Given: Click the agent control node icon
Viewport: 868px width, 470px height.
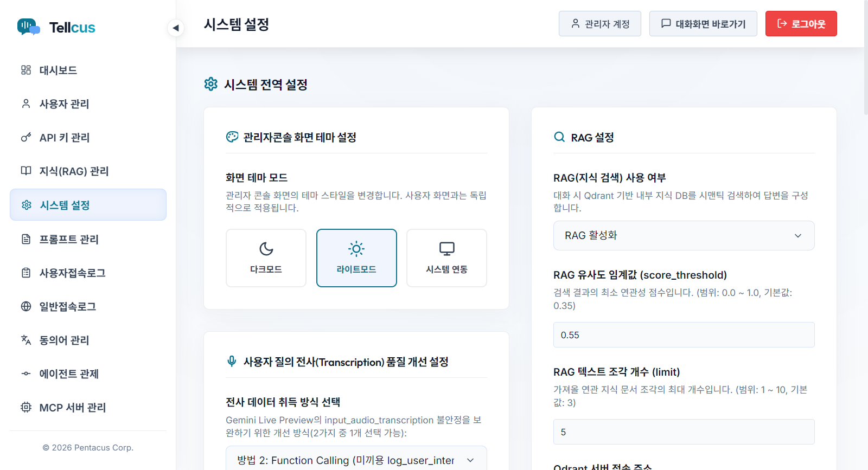Looking at the screenshot, I should [x=26, y=374].
